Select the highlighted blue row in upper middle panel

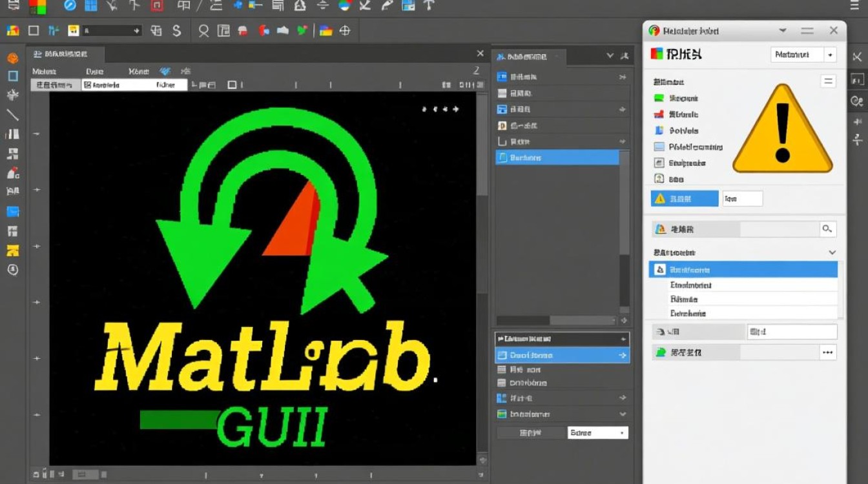pos(557,157)
